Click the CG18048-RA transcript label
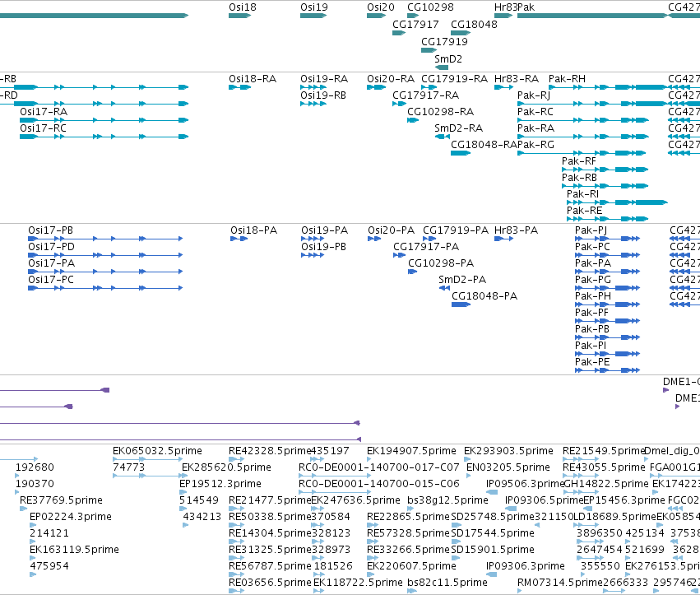 click(x=484, y=145)
